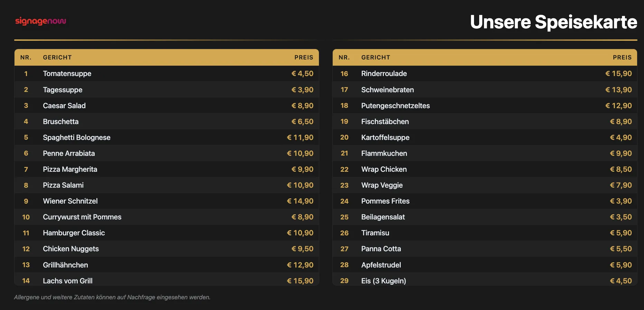Click Wrap Veggie dish name
Image resolution: width=644 pixels, height=310 pixels.
(382, 185)
